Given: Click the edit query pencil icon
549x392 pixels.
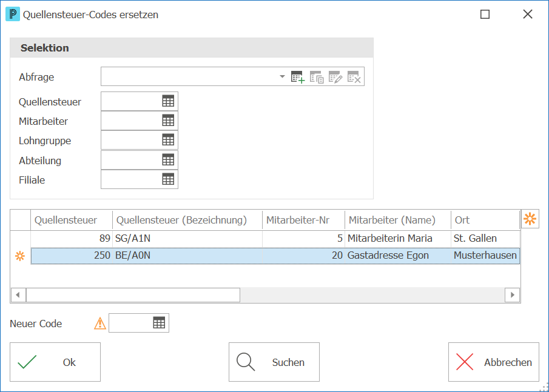Looking at the screenshot, I should (x=335, y=77).
